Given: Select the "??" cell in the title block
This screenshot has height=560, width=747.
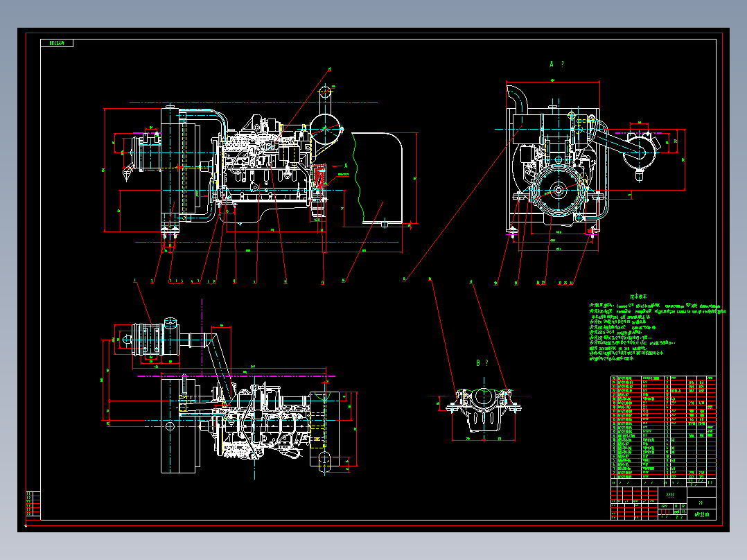Looking at the screenshot, I should [x=701, y=502].
